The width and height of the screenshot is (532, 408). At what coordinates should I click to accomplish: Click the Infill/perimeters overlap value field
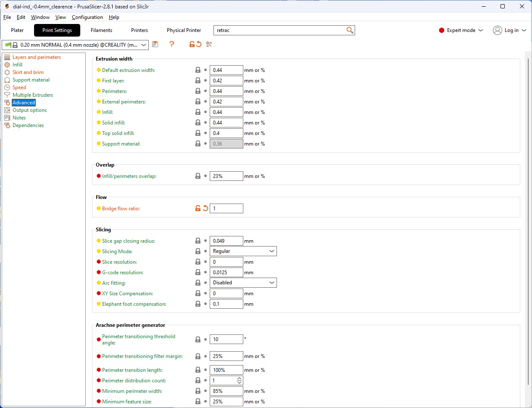point(226,176)
